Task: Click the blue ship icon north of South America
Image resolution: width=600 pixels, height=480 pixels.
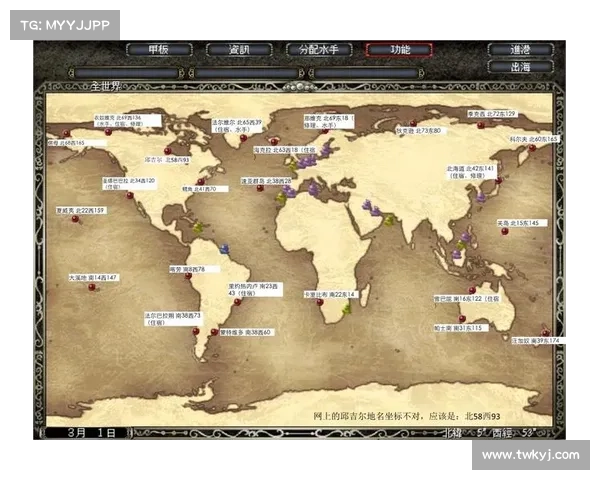Action: (x=224, y=248)
